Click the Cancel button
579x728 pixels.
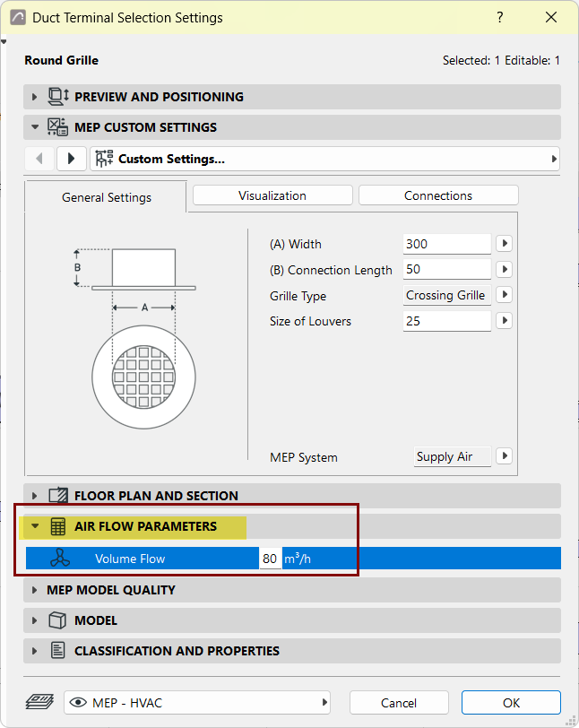coord(399,703)
